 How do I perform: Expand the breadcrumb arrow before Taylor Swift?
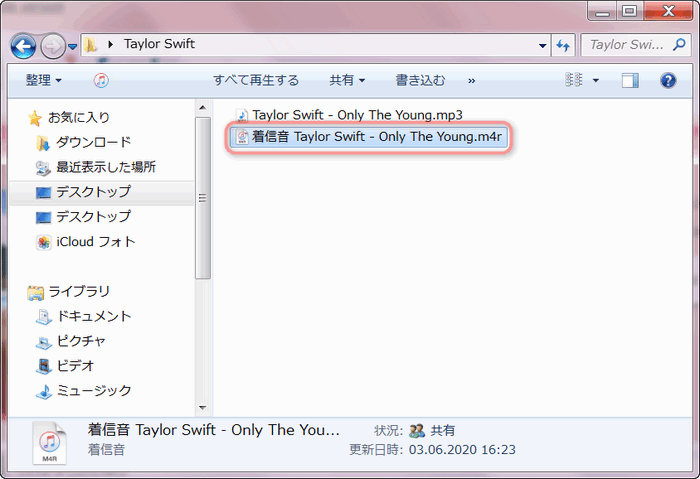[111, 44]
